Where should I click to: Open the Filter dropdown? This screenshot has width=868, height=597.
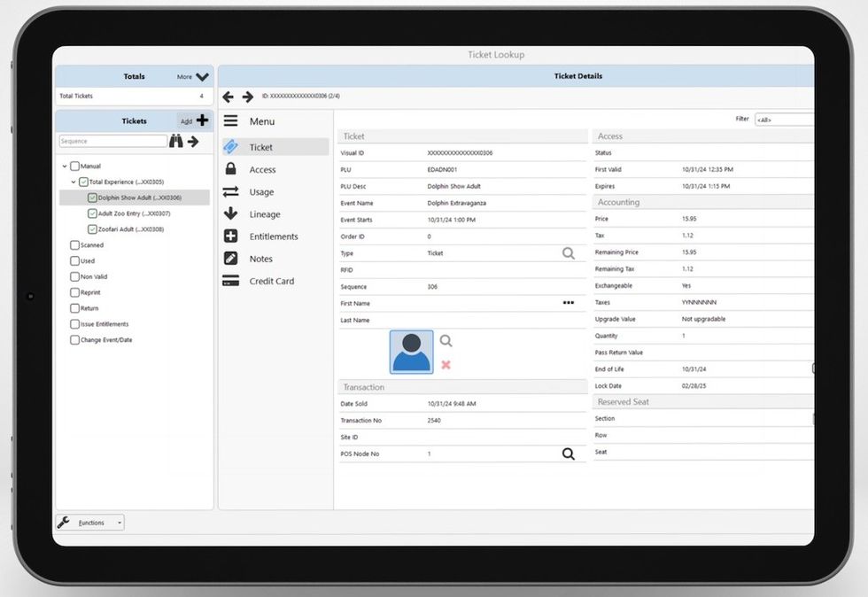click(783, 120)
